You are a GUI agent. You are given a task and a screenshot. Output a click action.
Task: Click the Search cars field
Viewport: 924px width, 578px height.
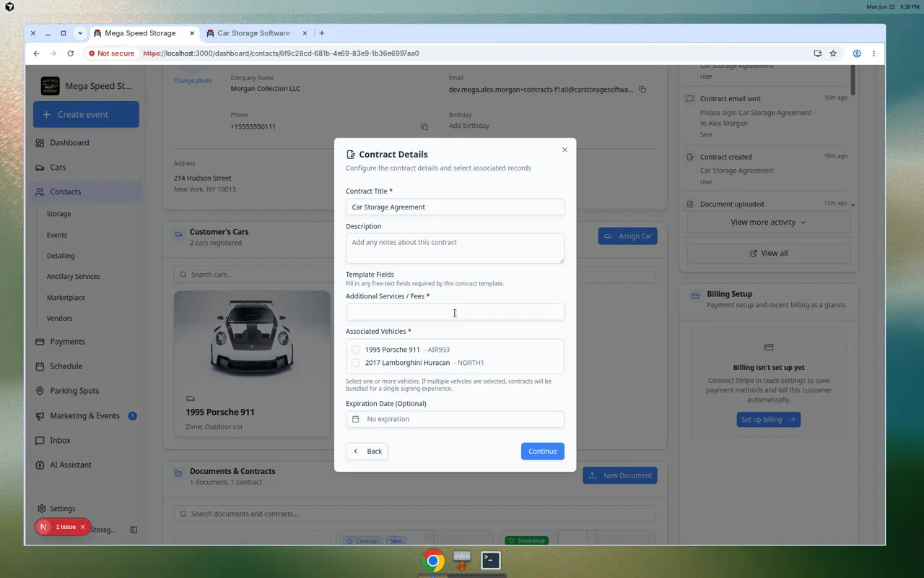[x=414, y=275]
